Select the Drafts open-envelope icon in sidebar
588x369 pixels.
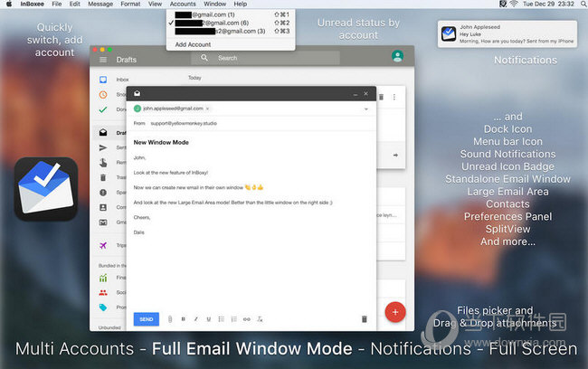103,132
